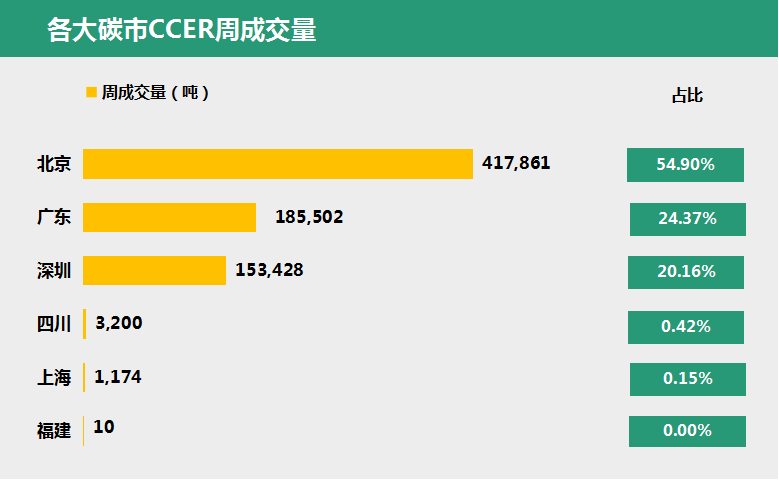Click the 福建 category label
This screenshot has width=779, height=480.
tap(54, 431)
